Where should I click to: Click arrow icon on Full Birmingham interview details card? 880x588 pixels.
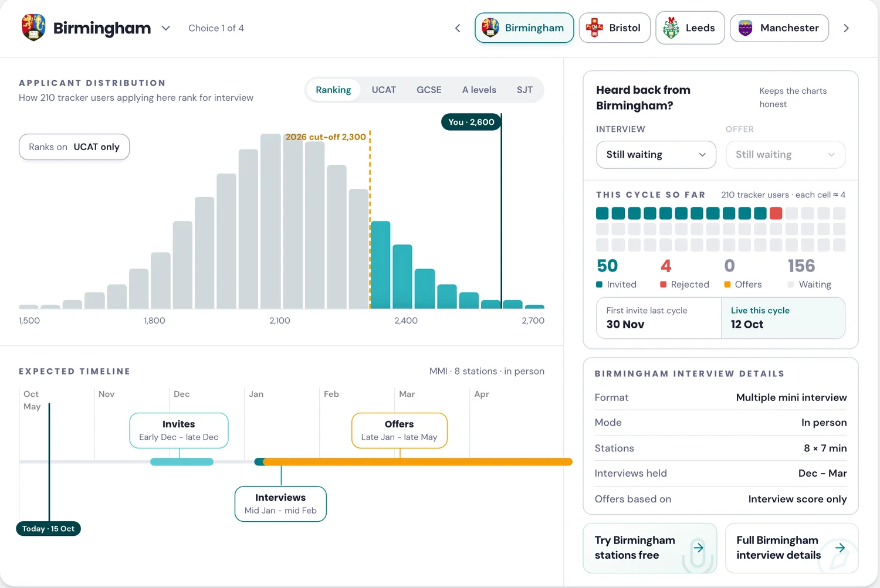coord(840,548)
